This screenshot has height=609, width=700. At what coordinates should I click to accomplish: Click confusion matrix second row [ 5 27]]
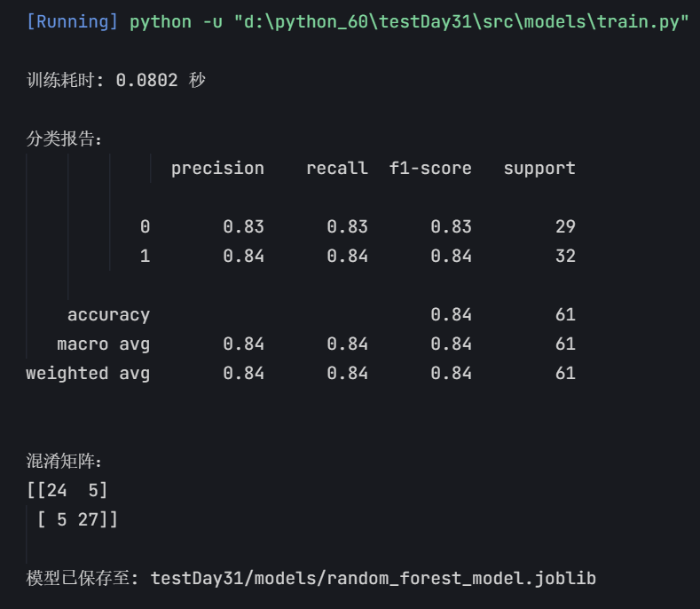(77, 519)
